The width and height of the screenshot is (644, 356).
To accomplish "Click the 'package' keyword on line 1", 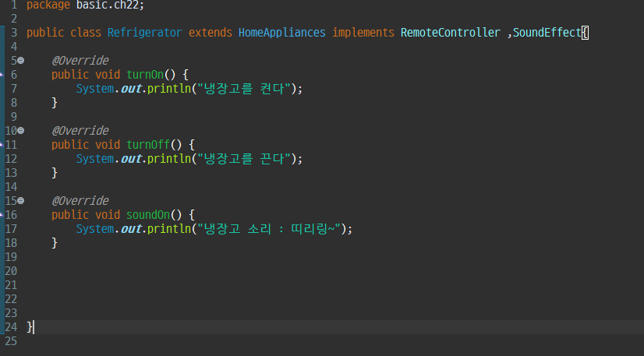I will [x=48, y=5].
